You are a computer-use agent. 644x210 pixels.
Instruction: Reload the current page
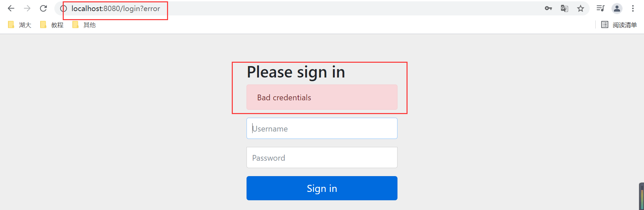click(43, 8)
